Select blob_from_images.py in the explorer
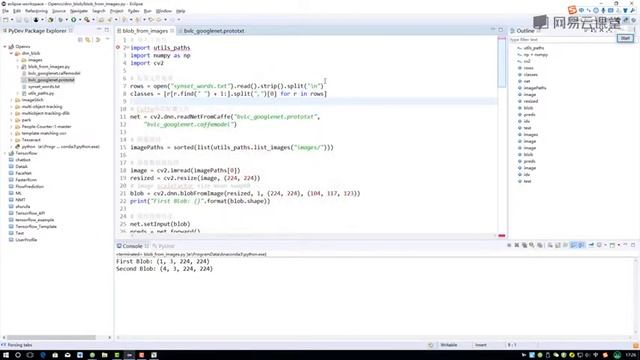Screen dimensions: 640x360 (x=49, y=67)
